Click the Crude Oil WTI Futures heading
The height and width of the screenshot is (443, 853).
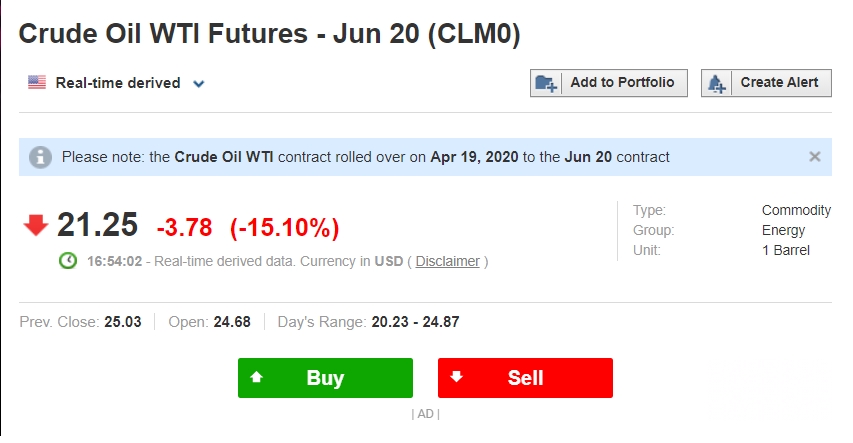point(269,34)
